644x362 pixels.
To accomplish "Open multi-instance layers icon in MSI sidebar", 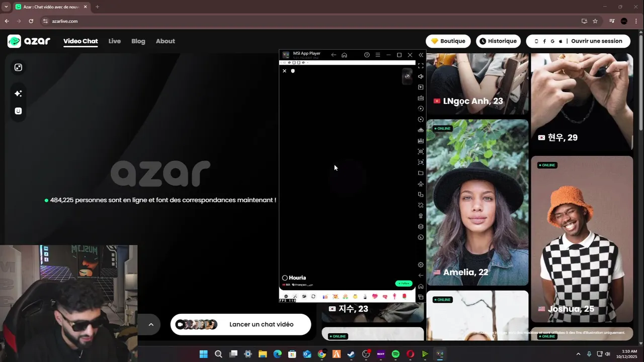I will point(421,227).
